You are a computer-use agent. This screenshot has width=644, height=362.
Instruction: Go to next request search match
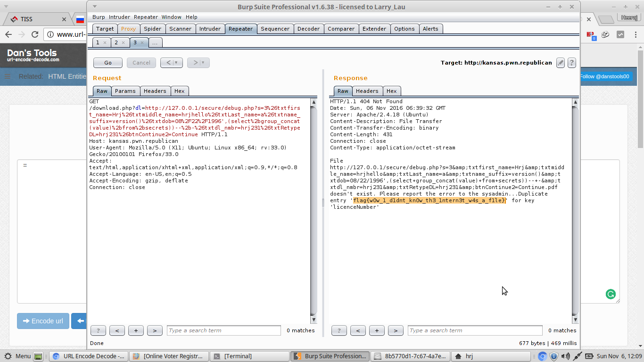(x=155, y=330)
